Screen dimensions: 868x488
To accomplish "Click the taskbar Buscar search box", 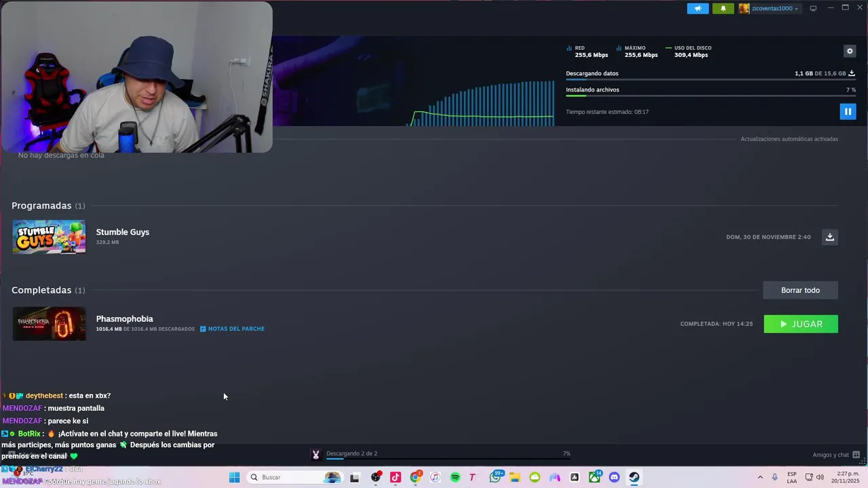I will click(x=295, y=477).
